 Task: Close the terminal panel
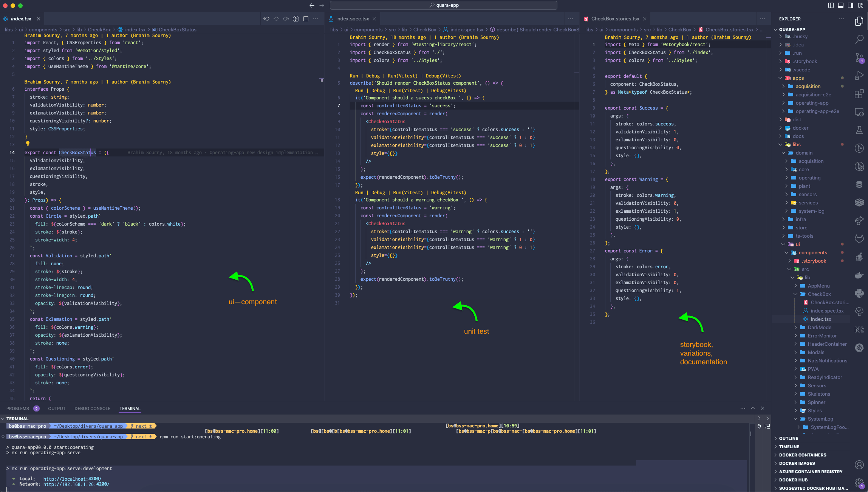click(763, 408)
